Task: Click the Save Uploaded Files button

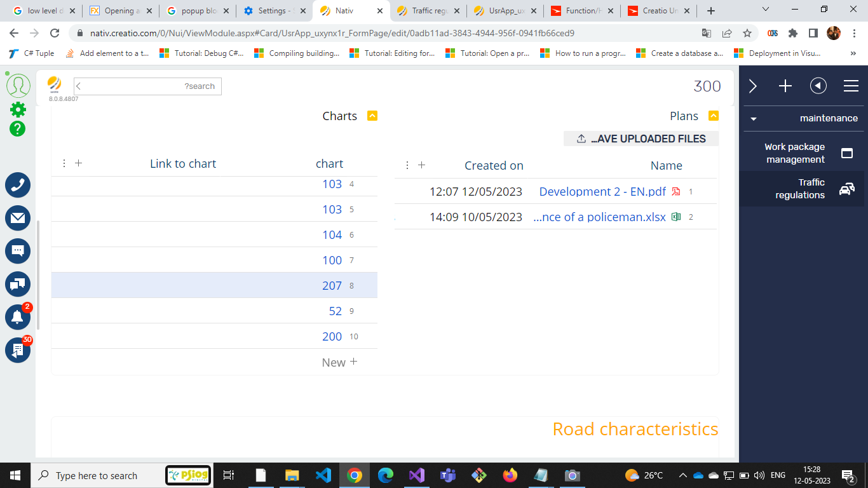Action: [x=641, y=139]
